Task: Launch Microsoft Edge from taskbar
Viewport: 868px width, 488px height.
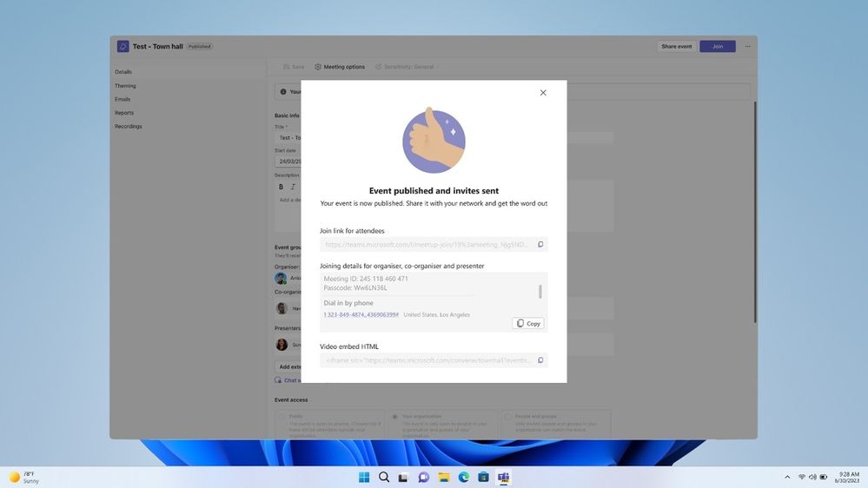Action: pyautogui.click(x=463, y=477)
